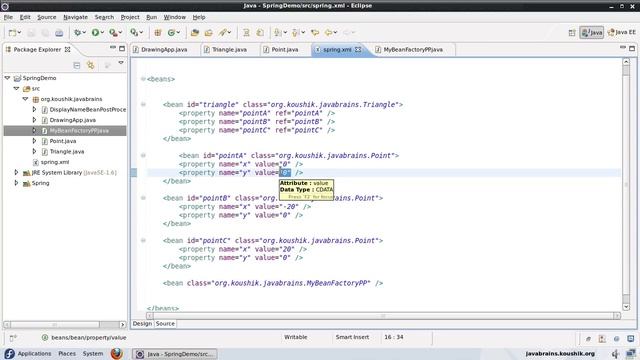Viewport: 640px width, 360px height.
Task: Click the Search flashlight toolbar icon
Action: 222,33
